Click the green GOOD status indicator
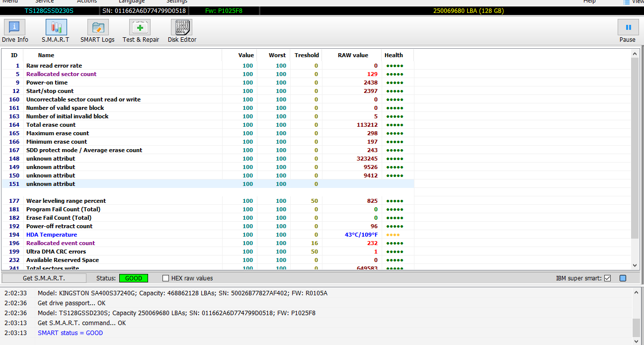 tap(133, 278)
